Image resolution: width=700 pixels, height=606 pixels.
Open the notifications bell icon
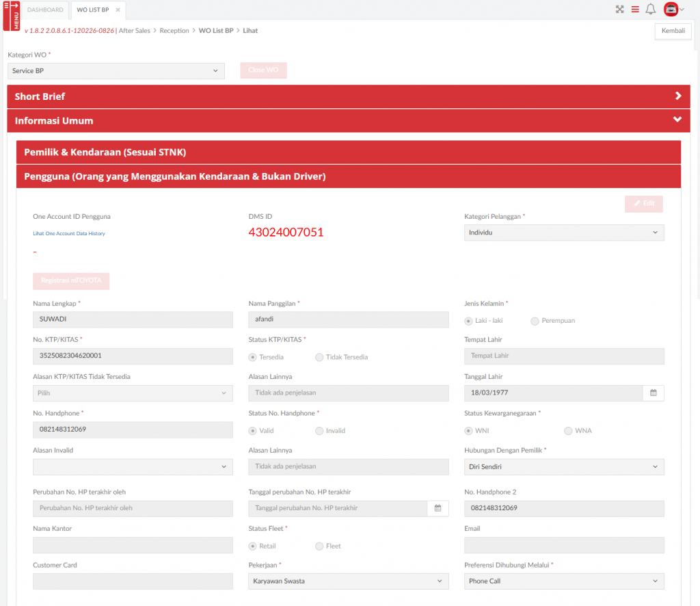coord(651,10)
